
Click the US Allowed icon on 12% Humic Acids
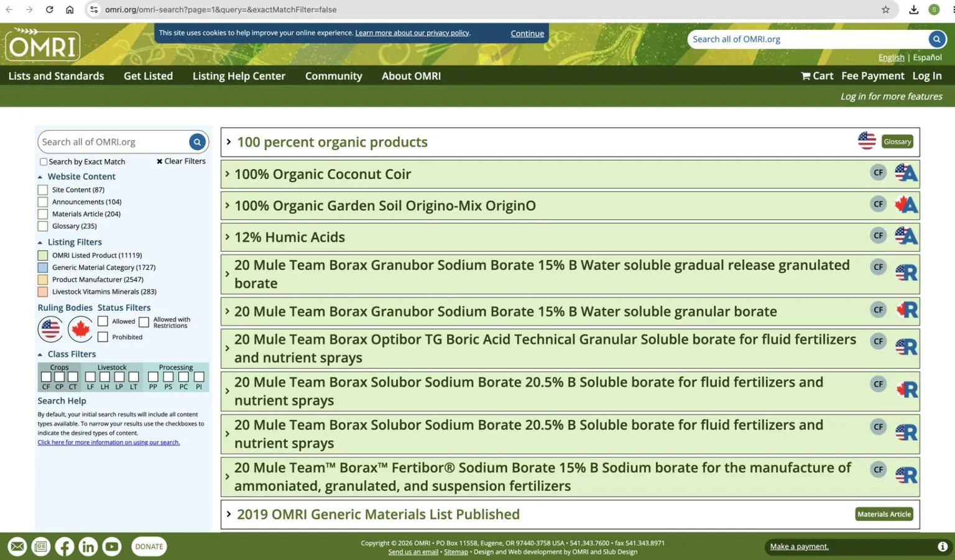coord(906,236)
